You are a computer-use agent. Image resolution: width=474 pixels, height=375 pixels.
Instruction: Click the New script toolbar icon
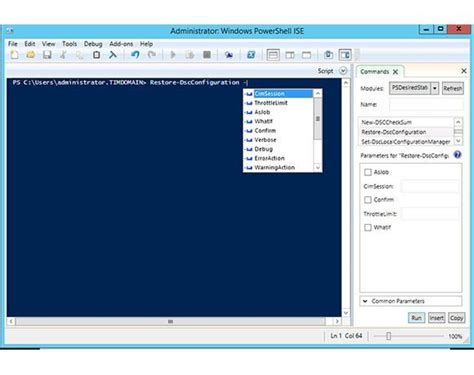[14, 55]
